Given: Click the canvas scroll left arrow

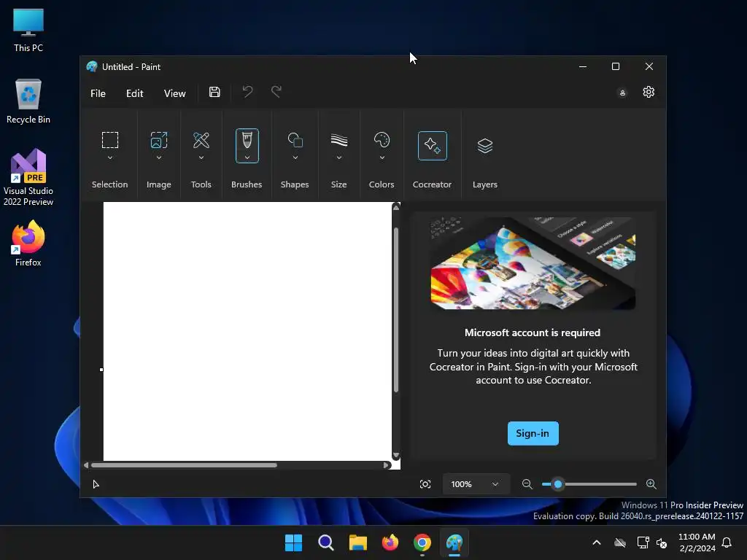Looking at the screenshot, I should tap(86, 465).
